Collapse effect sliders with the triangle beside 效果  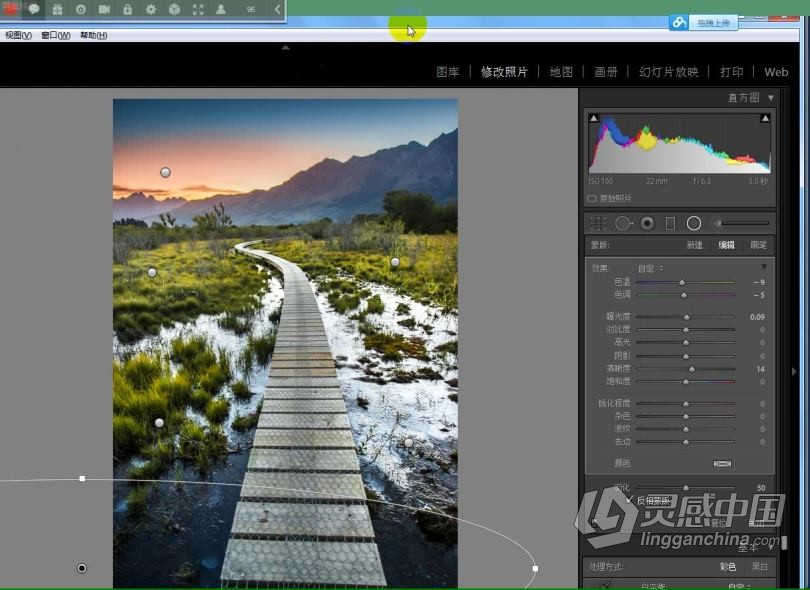pos(764,267)
